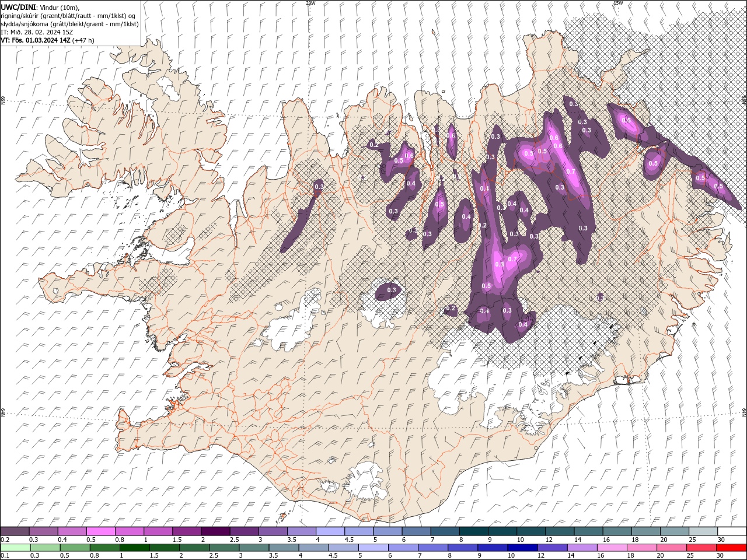Select the bottom-row blue swatch between 7 and 8

click(432, 548)
